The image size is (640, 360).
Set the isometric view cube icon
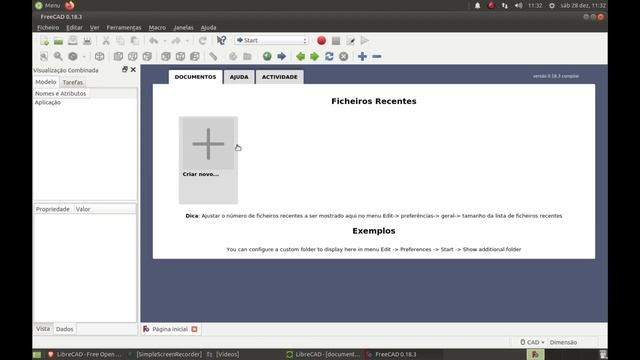click(x=99, y=56)
